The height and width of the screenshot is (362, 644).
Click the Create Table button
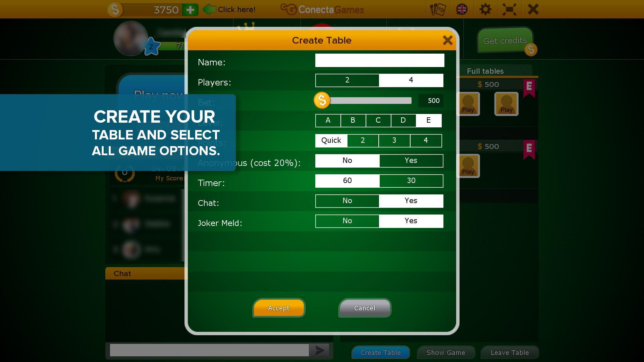381,352
